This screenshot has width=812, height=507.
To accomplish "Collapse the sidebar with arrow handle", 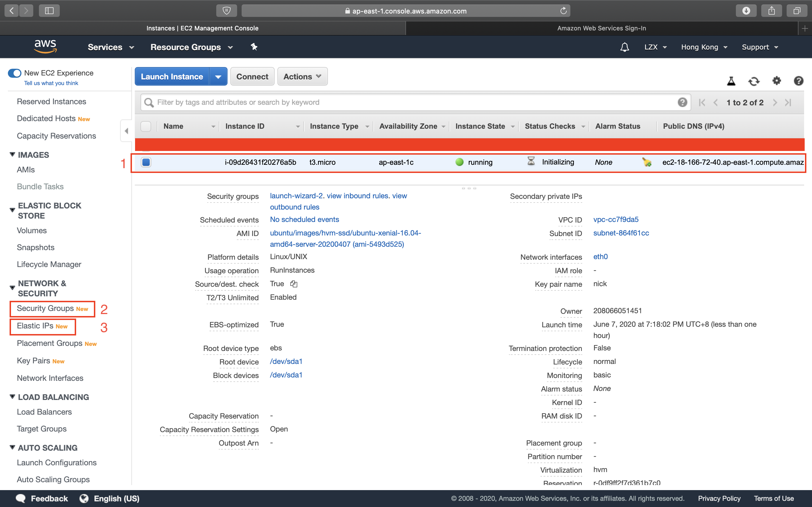I will coord(126,131).
